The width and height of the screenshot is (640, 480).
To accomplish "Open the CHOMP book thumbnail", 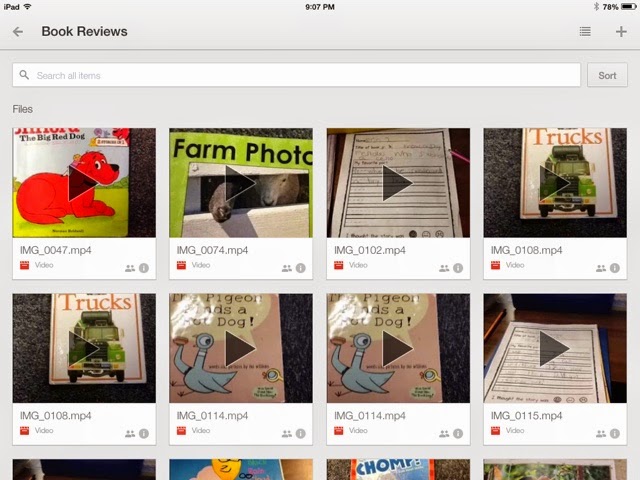I will tap(398, 469).
